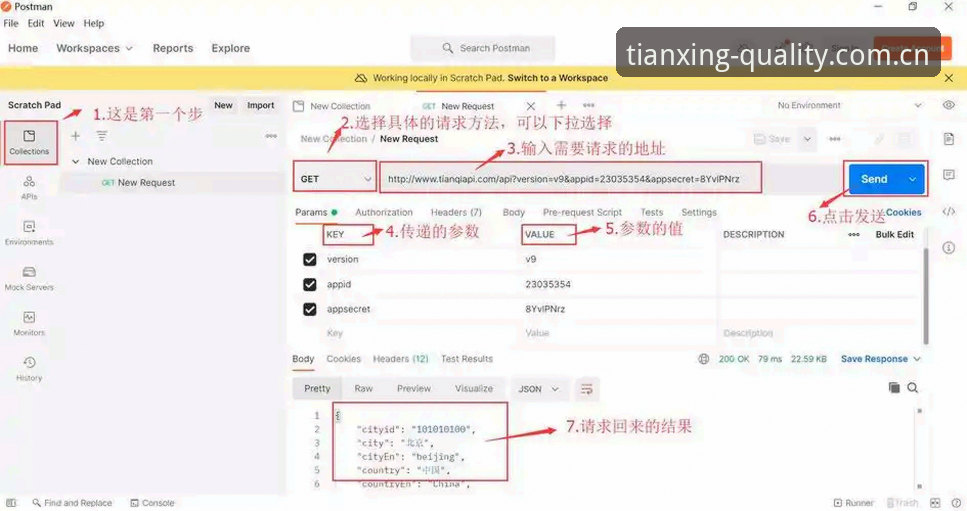Screen dimensions: 967x511
Task: Click the Cookies link
Action: tap(903, 212)
